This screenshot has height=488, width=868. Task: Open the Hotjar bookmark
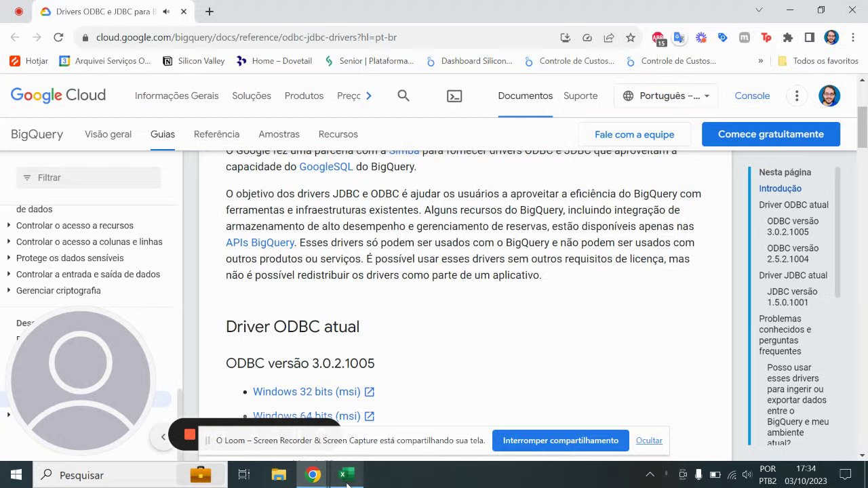pyautogui.click(x=29, y=61)
